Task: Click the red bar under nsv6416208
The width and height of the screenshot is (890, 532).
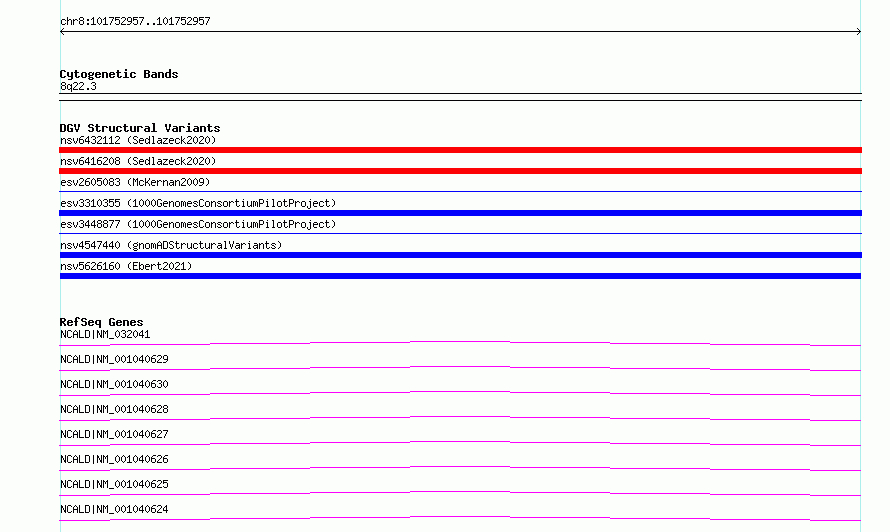Action: pyautogui.click(x=460, y=171)
